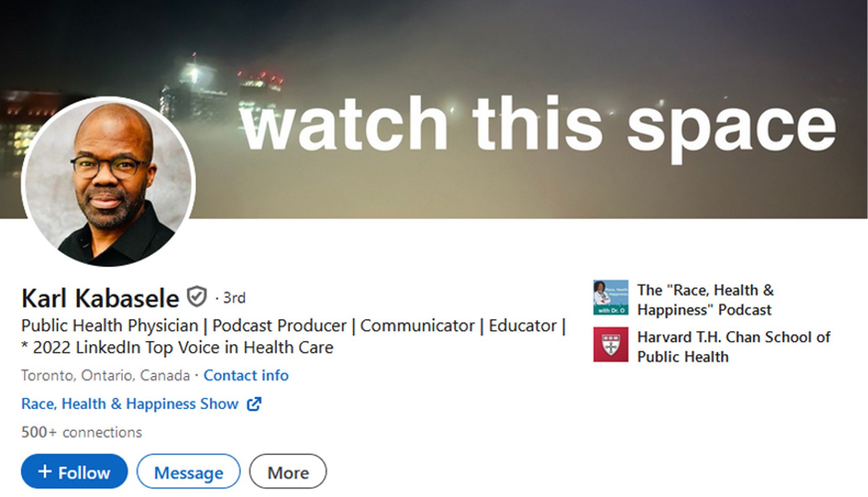
Task: Click the Harvard shield logo icon
Action: click(611, 345)
